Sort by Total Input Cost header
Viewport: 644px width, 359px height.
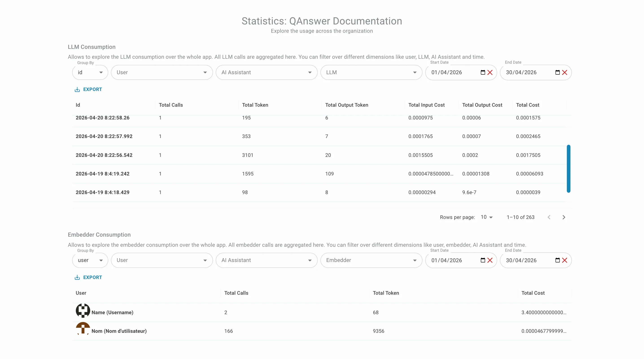click(x=426, y=105)
